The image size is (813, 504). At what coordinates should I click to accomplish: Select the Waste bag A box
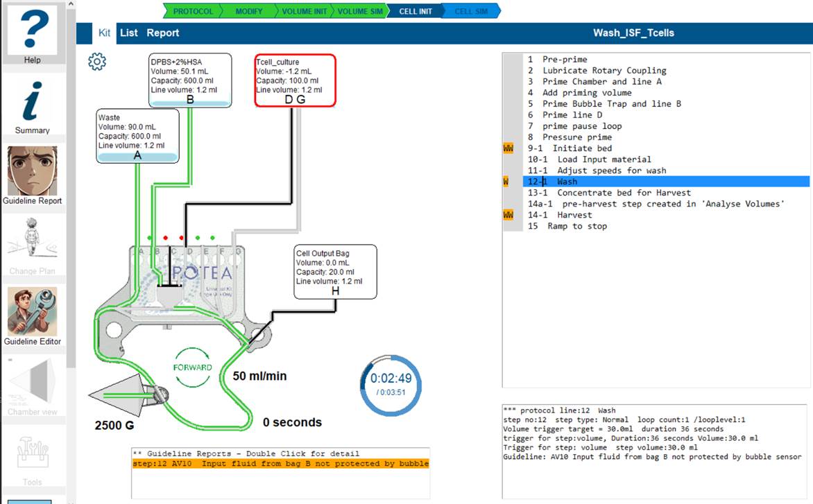137,137
